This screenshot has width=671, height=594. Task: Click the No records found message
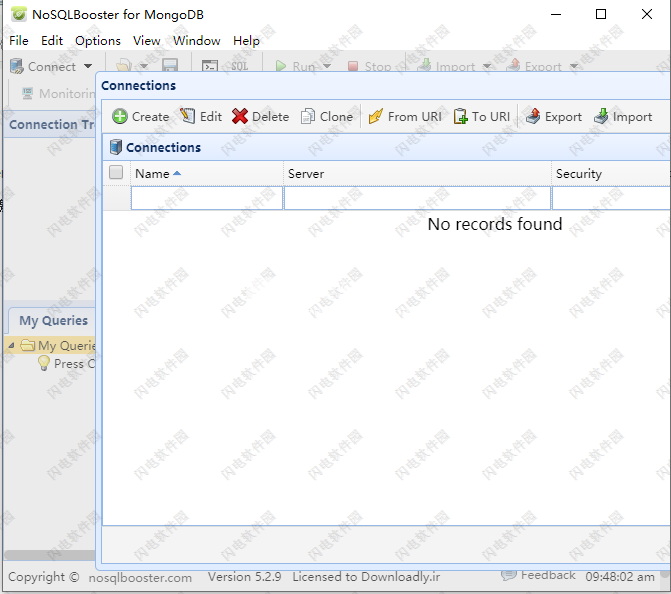coord(495,224)
